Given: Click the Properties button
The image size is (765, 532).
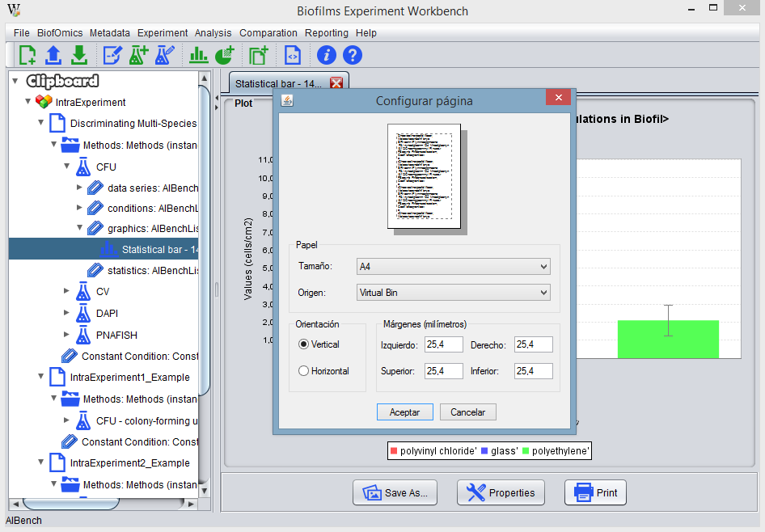Looking at the screenshot, I should (x=501, y=492).
